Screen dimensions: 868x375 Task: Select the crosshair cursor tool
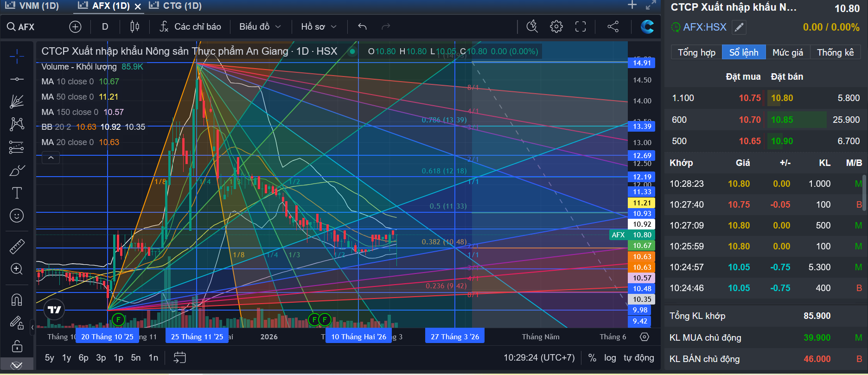17,57
